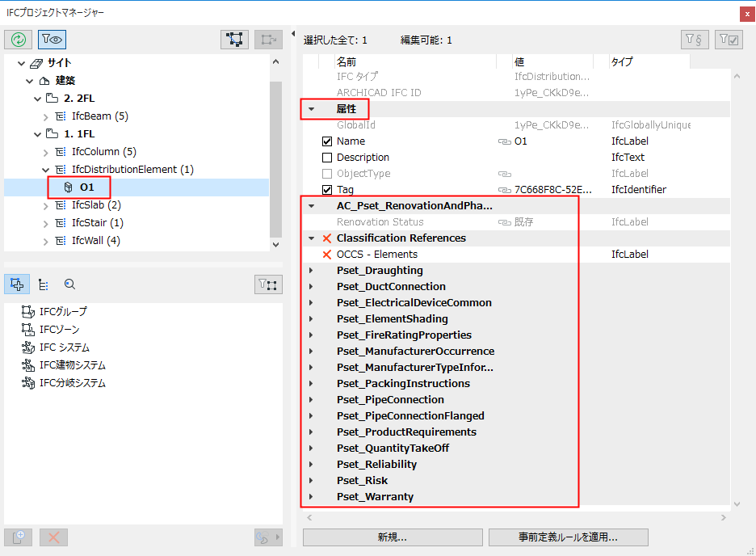Select the IFC システム item

(65, 347)
